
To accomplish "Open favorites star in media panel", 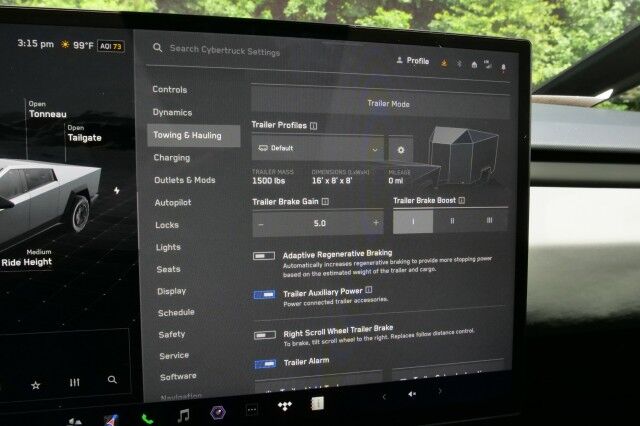I will 36,385.
